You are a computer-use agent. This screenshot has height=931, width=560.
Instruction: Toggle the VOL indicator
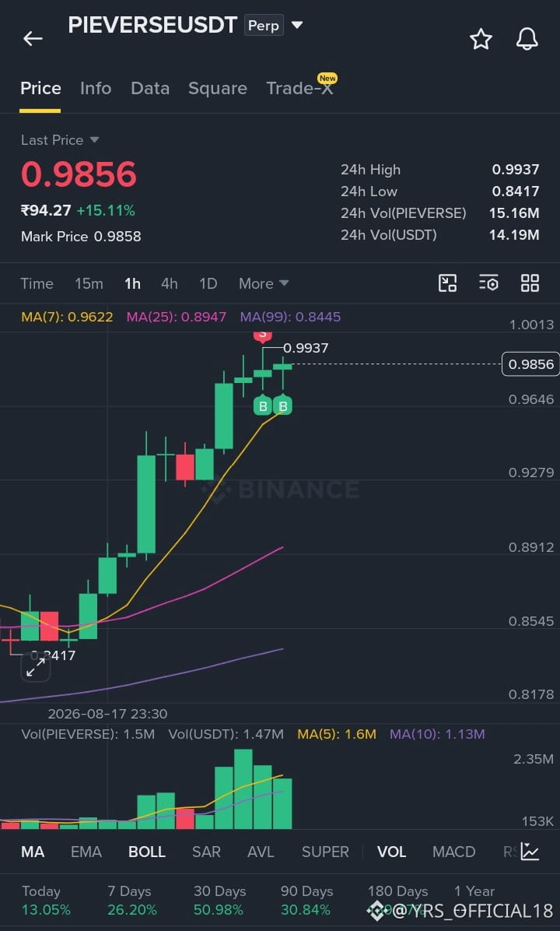tap(391, 852)
